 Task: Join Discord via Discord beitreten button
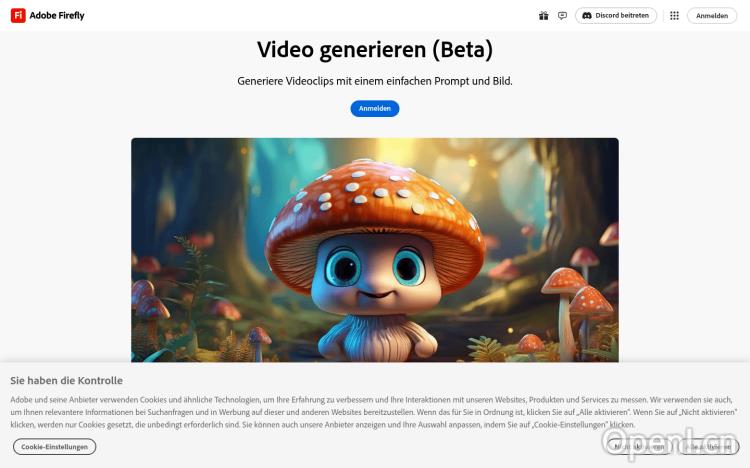(616, 16)
